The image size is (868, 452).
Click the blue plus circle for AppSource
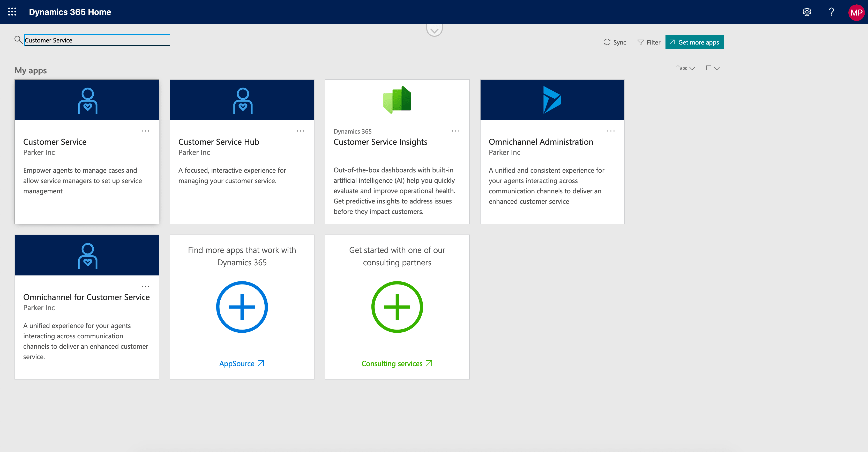242,307
